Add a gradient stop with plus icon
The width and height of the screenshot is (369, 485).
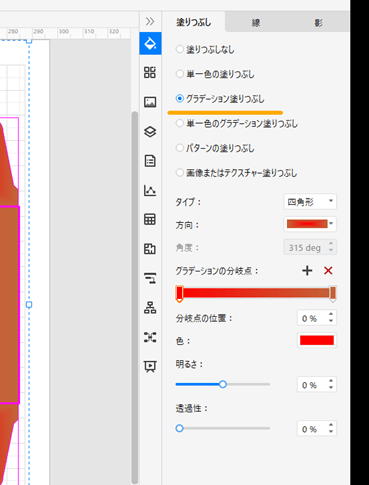pos(307,271)
